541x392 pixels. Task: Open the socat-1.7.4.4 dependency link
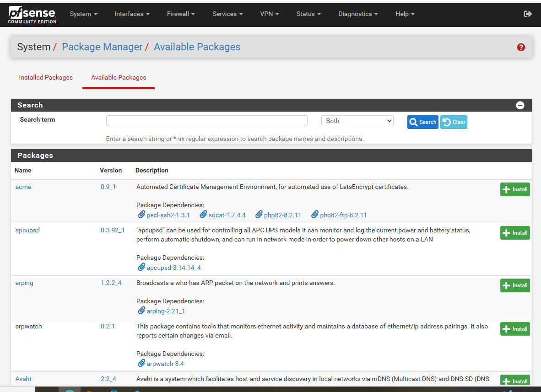pos(227,215)
